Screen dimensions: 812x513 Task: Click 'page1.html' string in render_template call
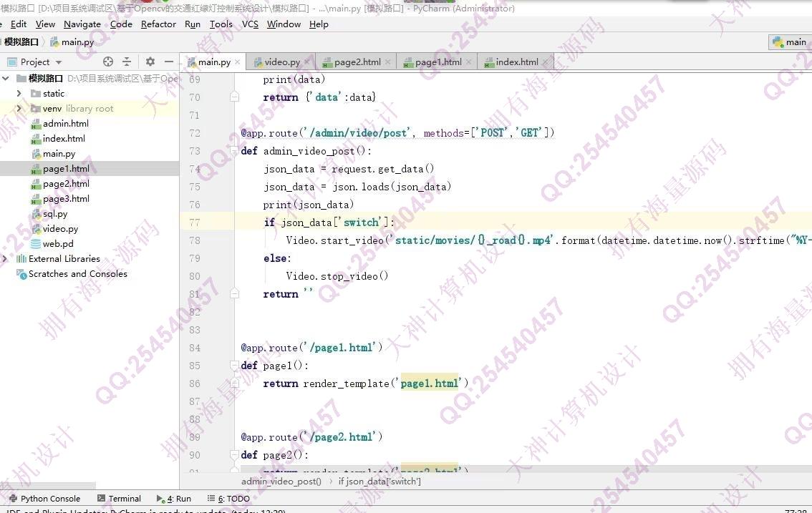[430, 383]
